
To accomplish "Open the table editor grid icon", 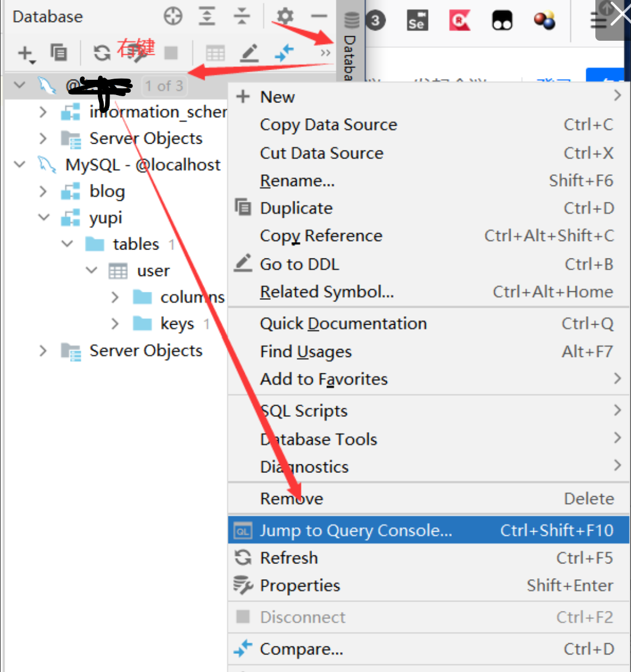I will pyautogui.click(x=215, y=53).
